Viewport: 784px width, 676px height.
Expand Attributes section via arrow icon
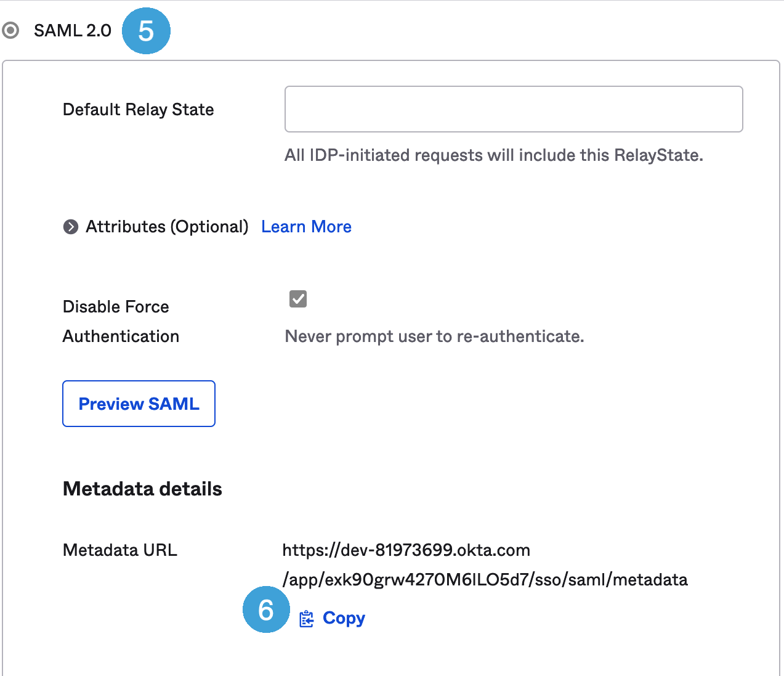point(71,227)
